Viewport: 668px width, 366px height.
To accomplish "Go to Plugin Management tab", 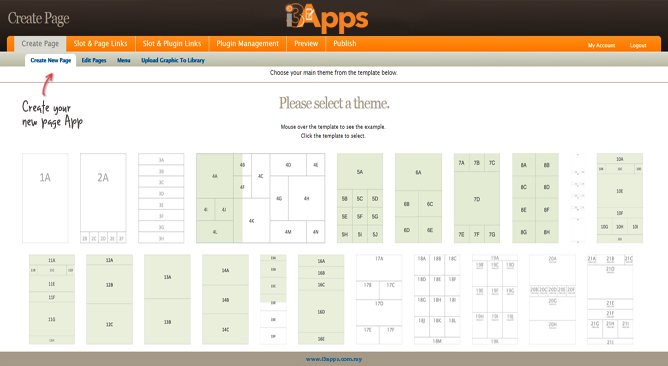I will click(248, 43).
